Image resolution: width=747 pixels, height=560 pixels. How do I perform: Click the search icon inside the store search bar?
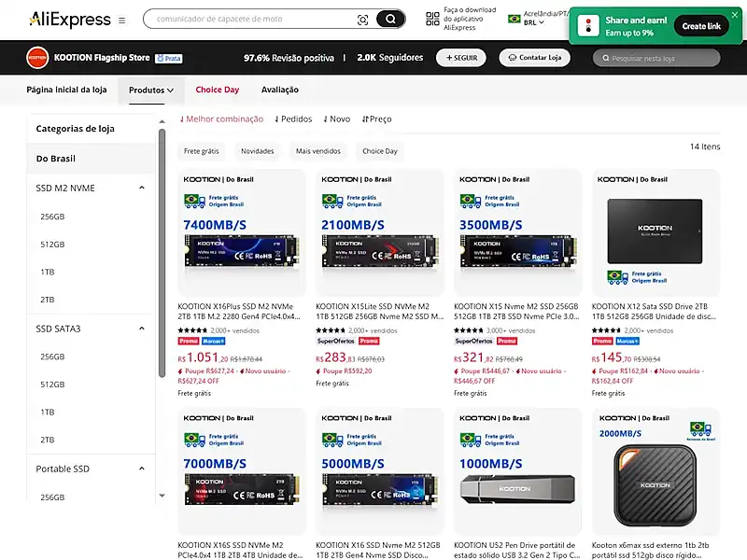point(607,58)
